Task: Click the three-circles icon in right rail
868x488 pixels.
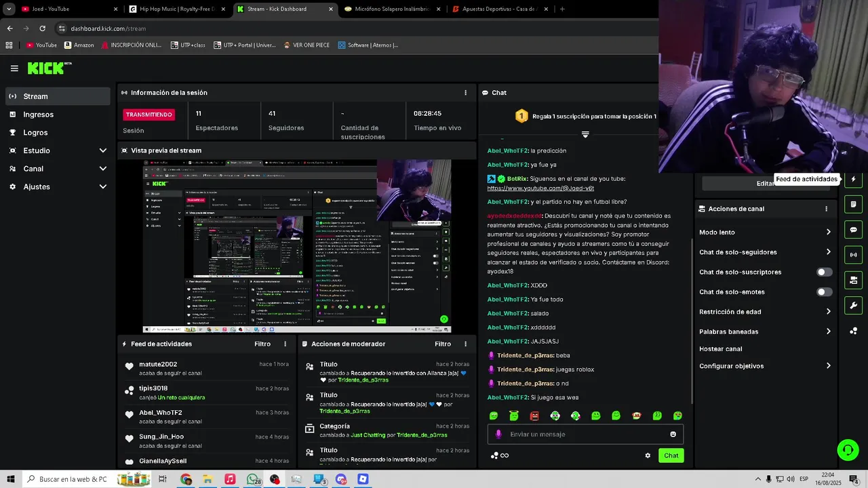Action: point(853,331)
